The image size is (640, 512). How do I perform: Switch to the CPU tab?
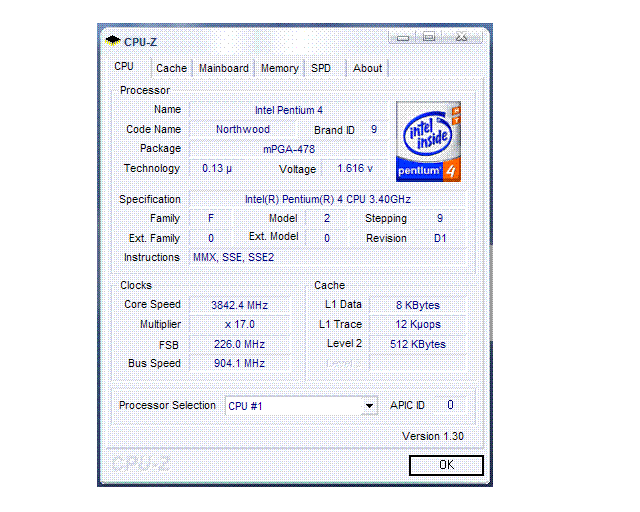coord(124,67)
